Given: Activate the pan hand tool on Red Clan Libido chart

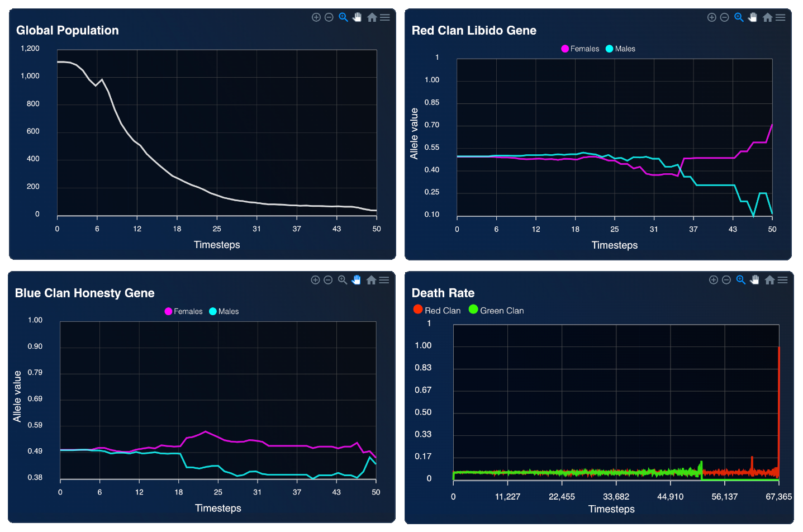Looking at the screenshot, I should [753, 17].
